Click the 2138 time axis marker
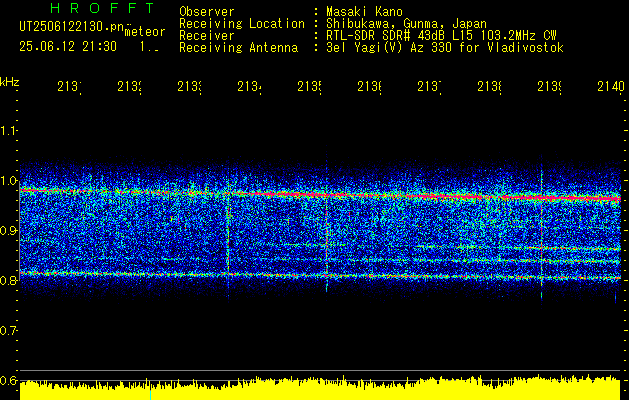Viewport: 629px width, 400px height. click(489, 86)
